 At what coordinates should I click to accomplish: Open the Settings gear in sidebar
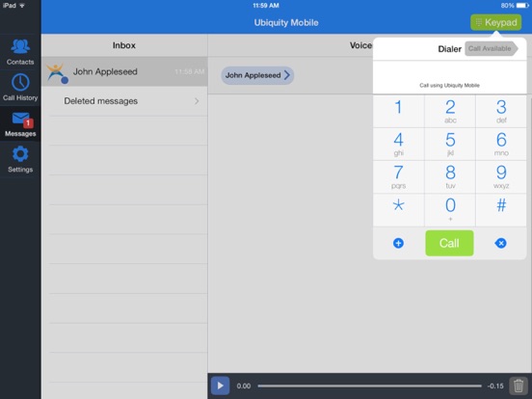point(20,159)
